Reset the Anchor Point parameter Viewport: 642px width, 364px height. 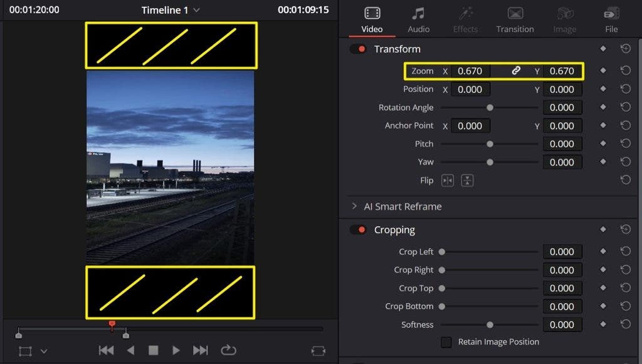(626, 125)
